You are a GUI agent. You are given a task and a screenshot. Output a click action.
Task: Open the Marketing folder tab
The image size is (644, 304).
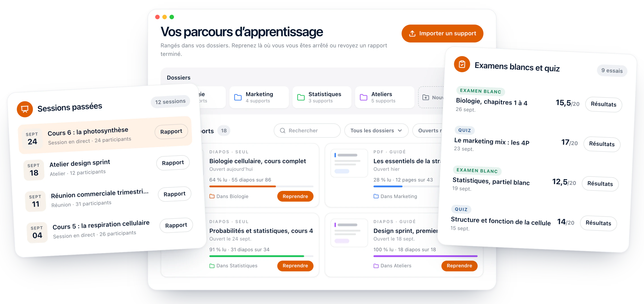259,97
